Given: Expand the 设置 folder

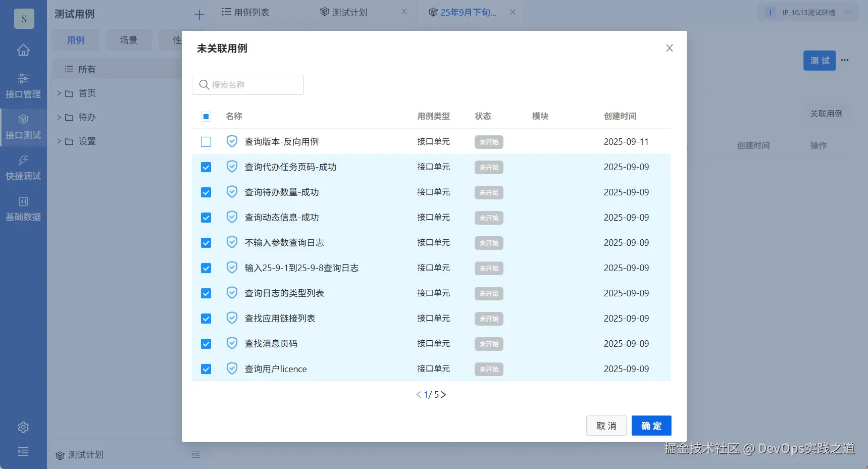Looking at the screenshot, I should tap(59, 141).
